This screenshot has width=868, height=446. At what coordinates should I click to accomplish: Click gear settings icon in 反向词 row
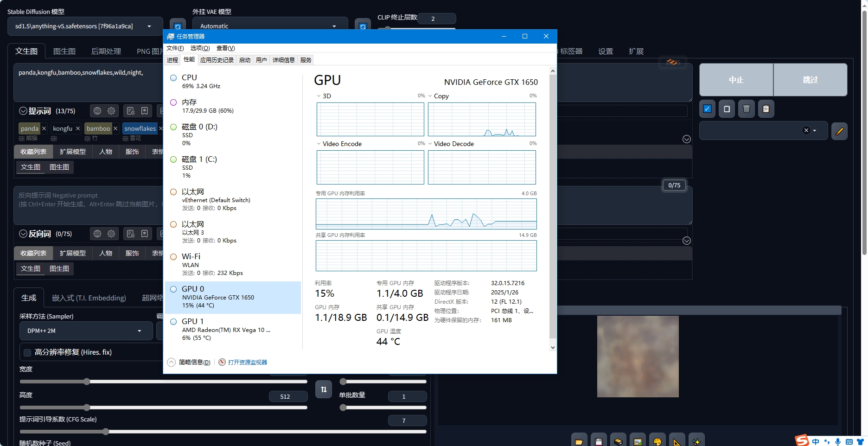[111, 234]
